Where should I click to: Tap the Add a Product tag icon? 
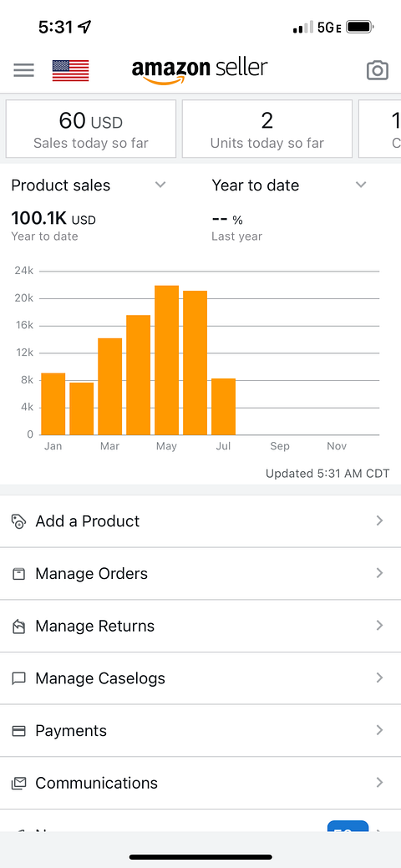tap(19, 521)
